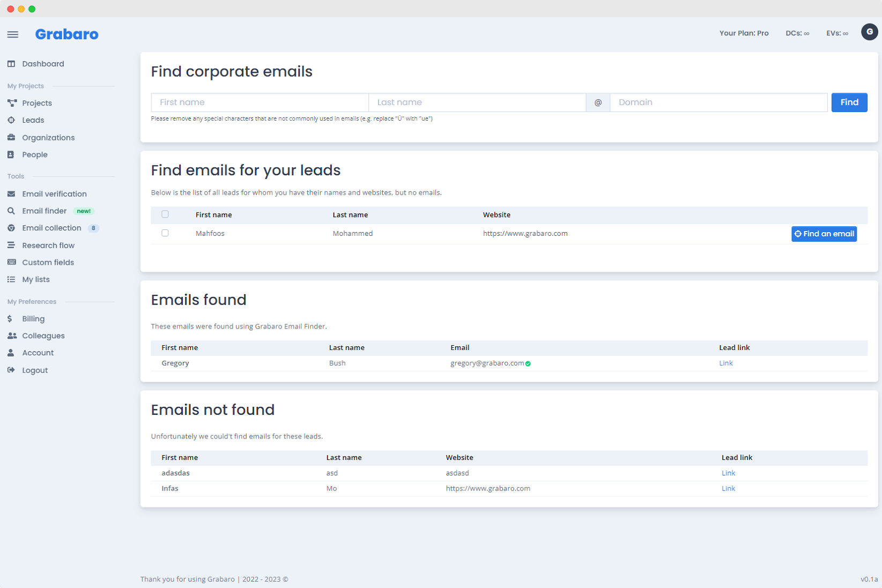The image size is (882, 588).
Task: Open the user avatar in header
Action: (x=869, y=32)
